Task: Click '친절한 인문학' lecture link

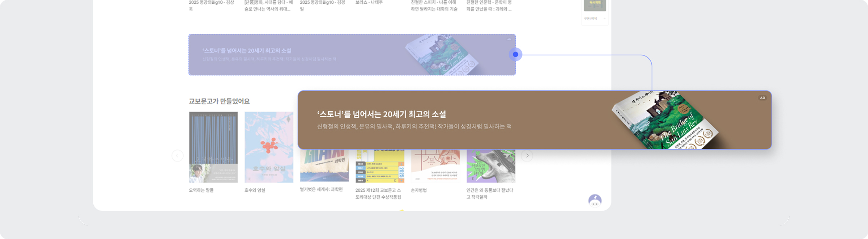Action: [x=489, y=5]
